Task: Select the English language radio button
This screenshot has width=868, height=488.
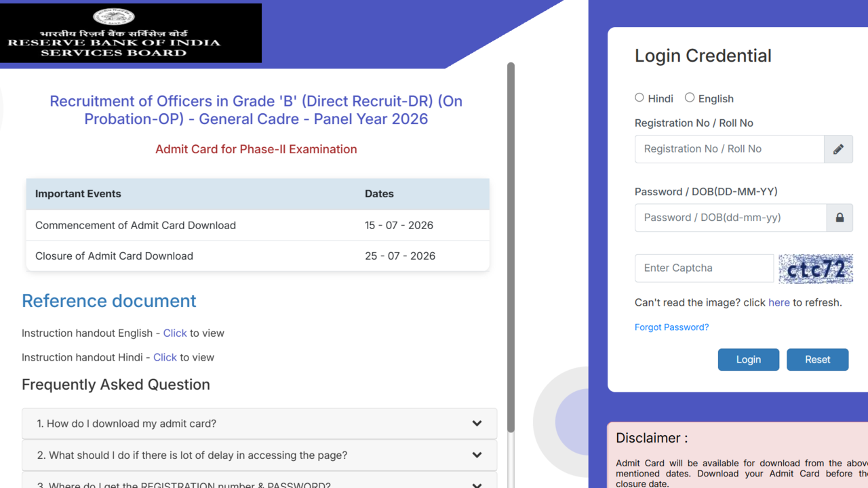Action: 690,98
